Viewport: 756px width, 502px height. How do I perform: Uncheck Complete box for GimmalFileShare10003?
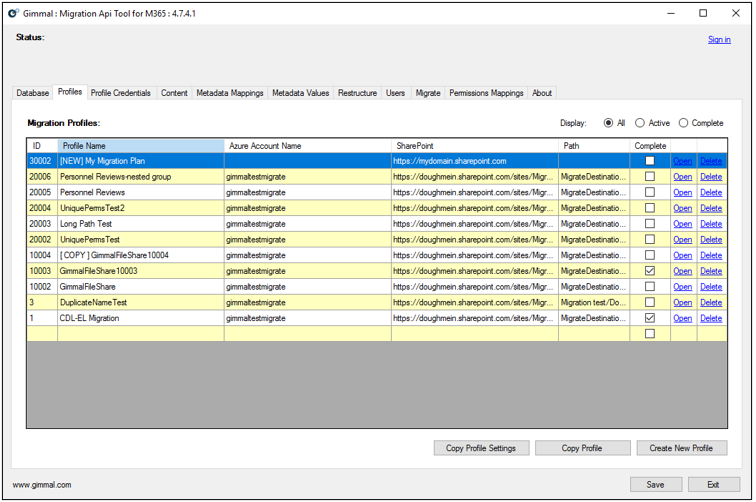[x=650, y=271]
